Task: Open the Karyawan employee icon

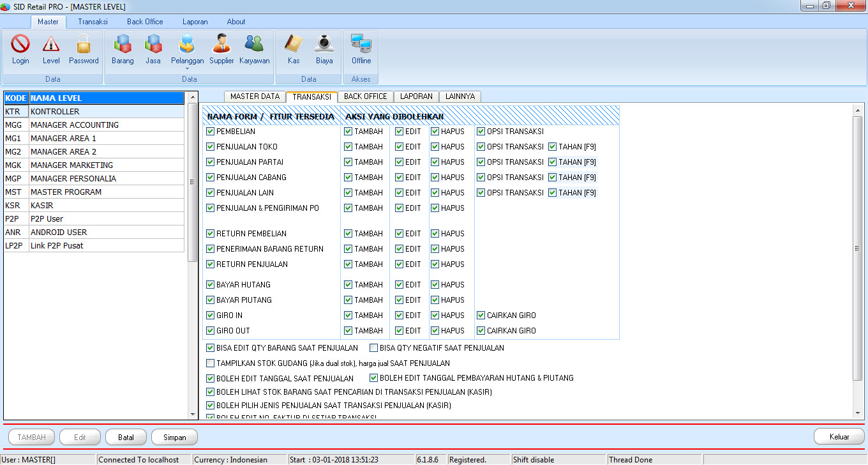Action: click(x=255, y=50)
